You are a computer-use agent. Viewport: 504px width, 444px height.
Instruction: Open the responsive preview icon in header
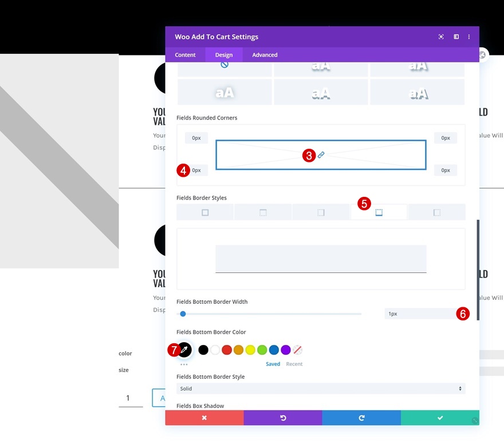(x=441, y=37)
